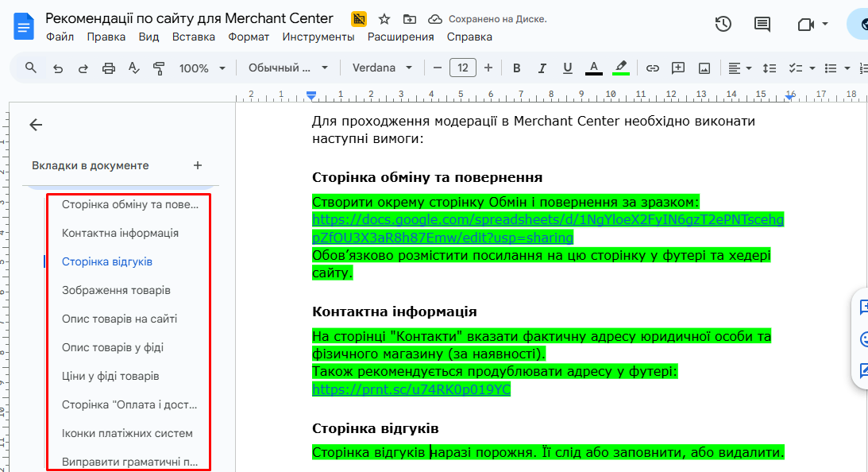Image resolution: width=868 pixels, height=472 pixels.
Task: Move document to a folder
Action: pos(410,19)
